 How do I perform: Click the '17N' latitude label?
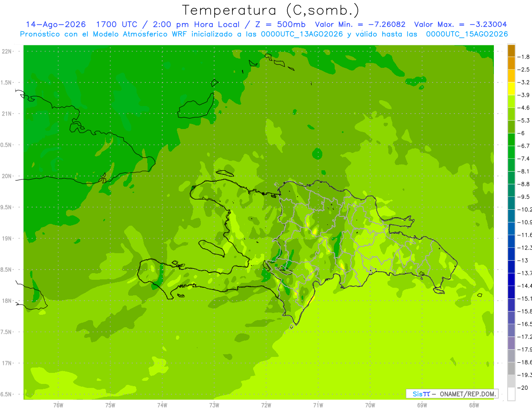(8, 363)
